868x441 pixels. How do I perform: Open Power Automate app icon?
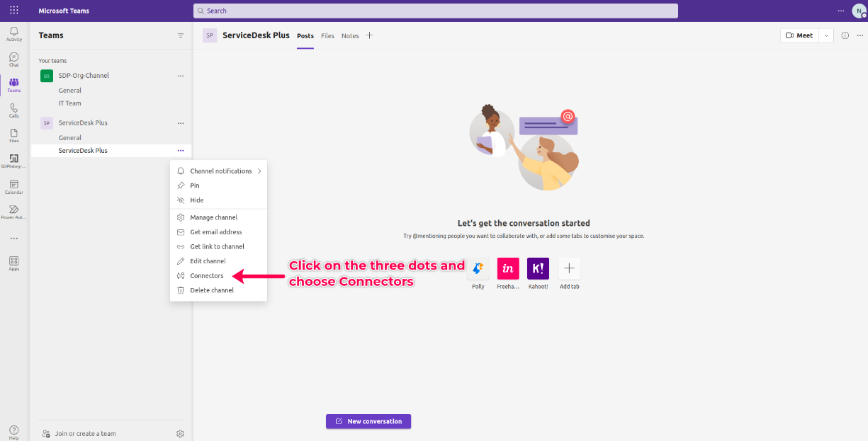[14, 212]
